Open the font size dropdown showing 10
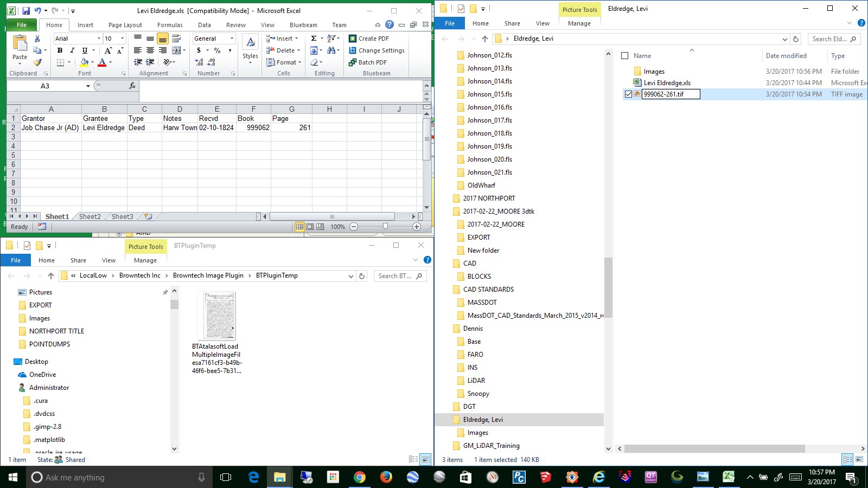Image resolution: width=868 pixels, height=488 pixels. coord(123,38)
